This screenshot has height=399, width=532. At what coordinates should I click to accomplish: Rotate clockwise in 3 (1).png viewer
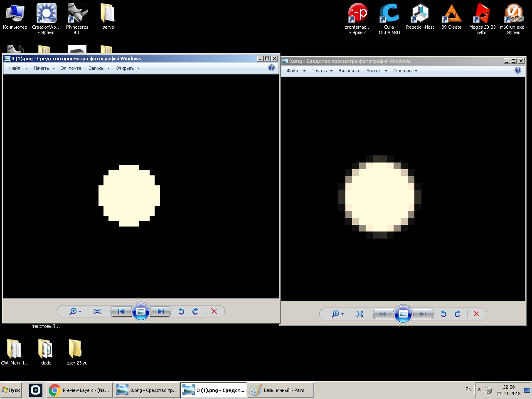tap(195, 311)
